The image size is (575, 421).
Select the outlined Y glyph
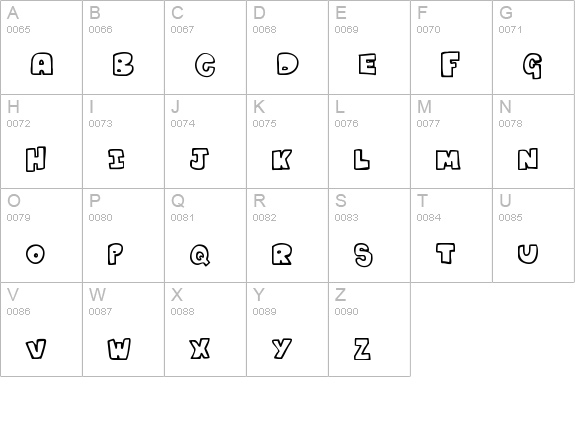point(282,348)
